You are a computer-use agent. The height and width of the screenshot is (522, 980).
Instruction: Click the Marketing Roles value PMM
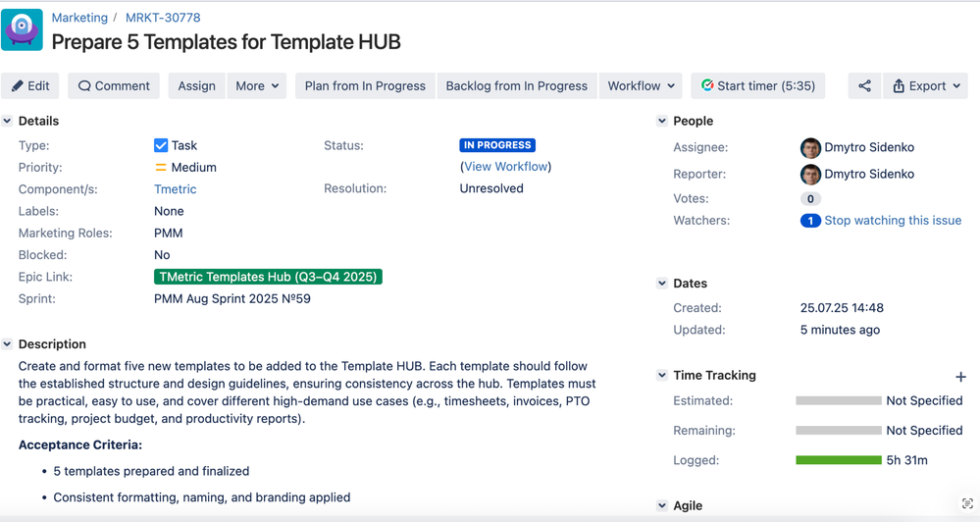tap(169, 234)
